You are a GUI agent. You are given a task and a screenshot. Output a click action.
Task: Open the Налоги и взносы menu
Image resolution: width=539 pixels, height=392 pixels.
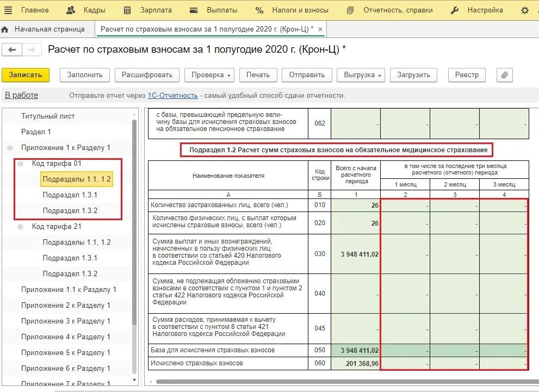[x=300, y=10]
